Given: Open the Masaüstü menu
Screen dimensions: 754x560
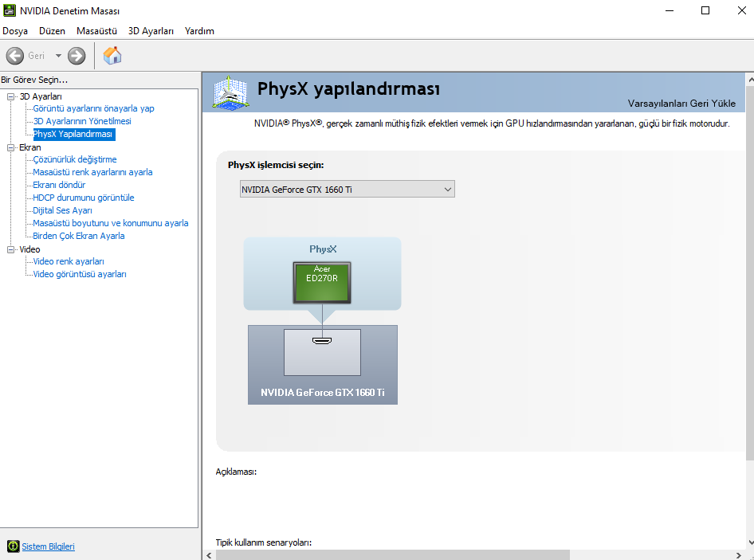Looking at the screenshot, I should tap(96, 31).
